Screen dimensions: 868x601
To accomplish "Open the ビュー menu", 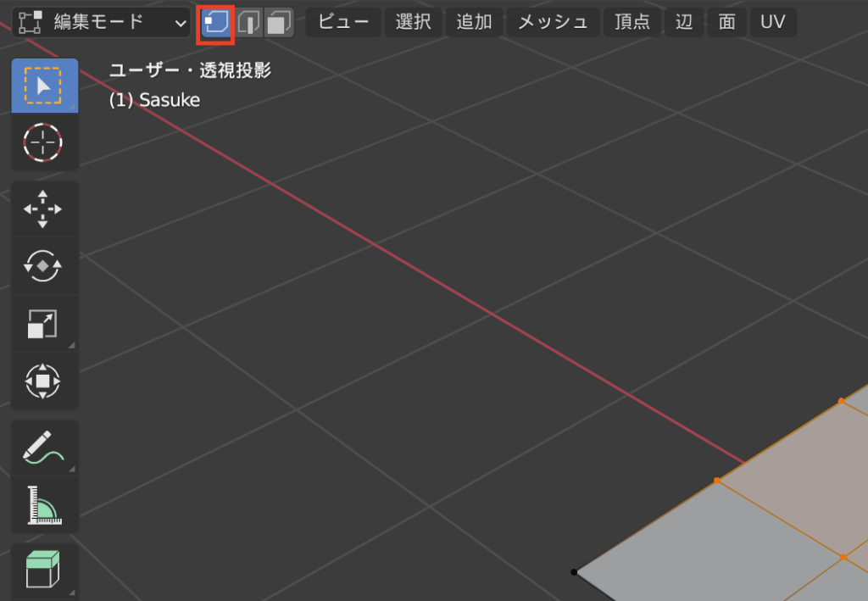I will [x=343, y=22].
